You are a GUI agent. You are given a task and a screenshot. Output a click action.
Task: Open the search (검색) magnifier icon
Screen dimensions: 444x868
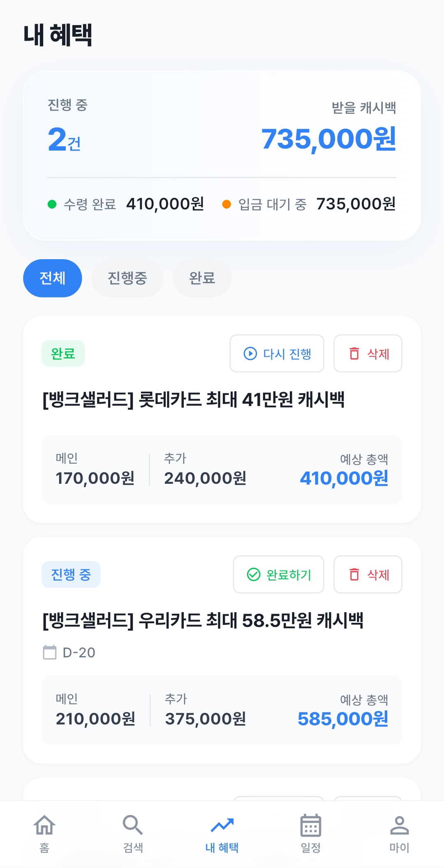point(133,825)
